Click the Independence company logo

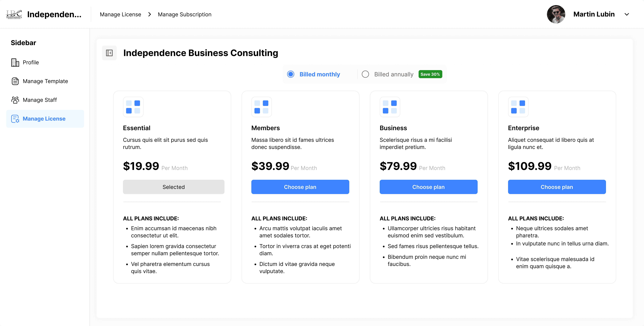(14, 15)
